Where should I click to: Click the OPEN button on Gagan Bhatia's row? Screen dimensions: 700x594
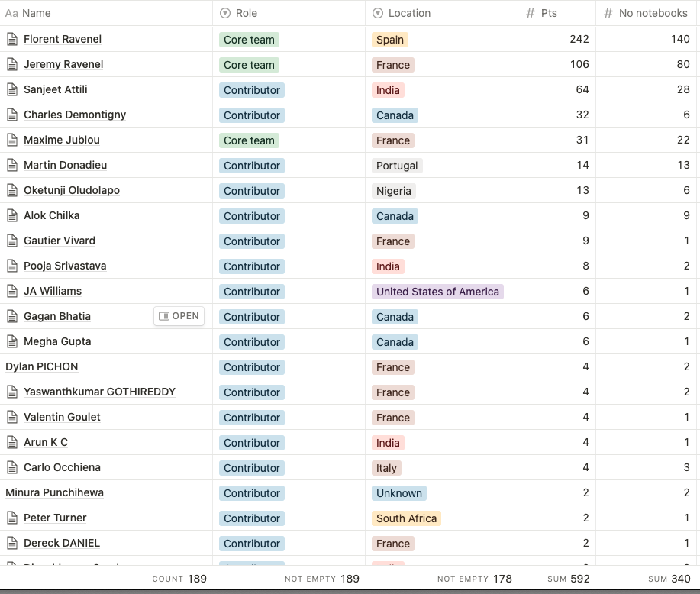pyautogui.click(x=179, y=315)
